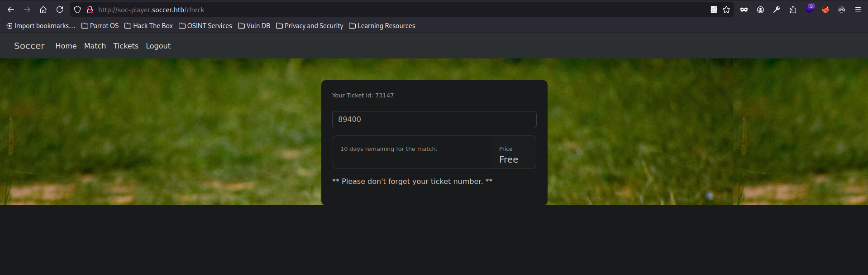
Task: Bookmark this page with the star icon
Action: click(x=726, y=10)
